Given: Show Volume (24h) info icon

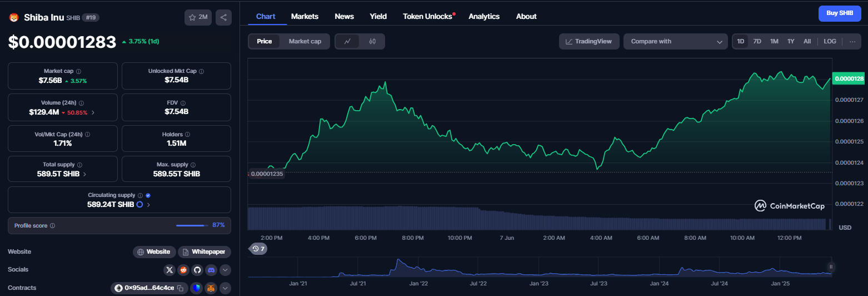Looking at the screenshot, I should pyautogui.click(x=82, y=103).
